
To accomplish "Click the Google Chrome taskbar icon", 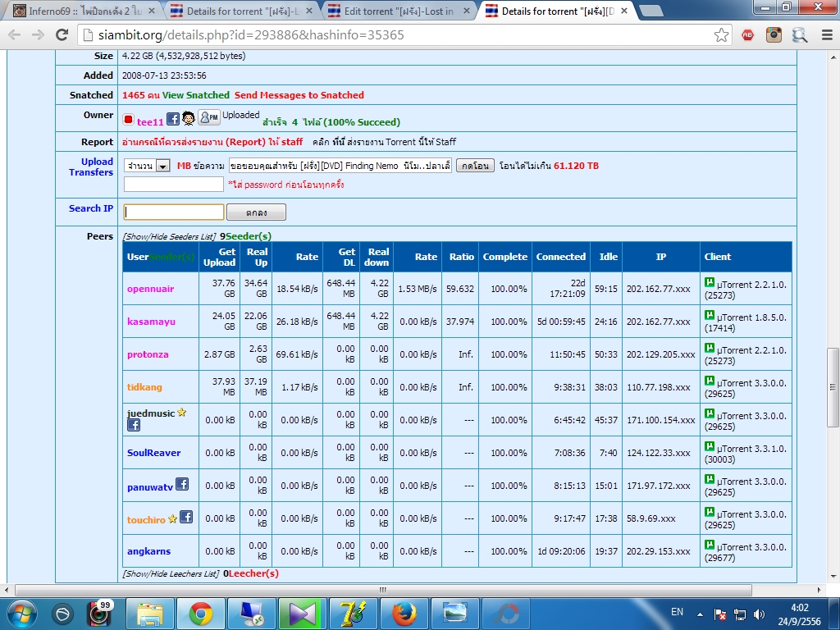I will tap(200, 614).
